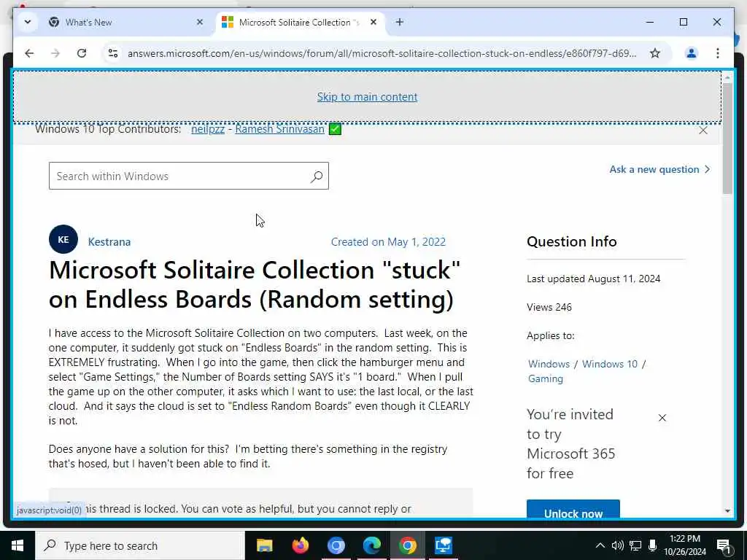Click the network tray icon
This screenshot has width=747, height=560.
(x=635, y=545)
